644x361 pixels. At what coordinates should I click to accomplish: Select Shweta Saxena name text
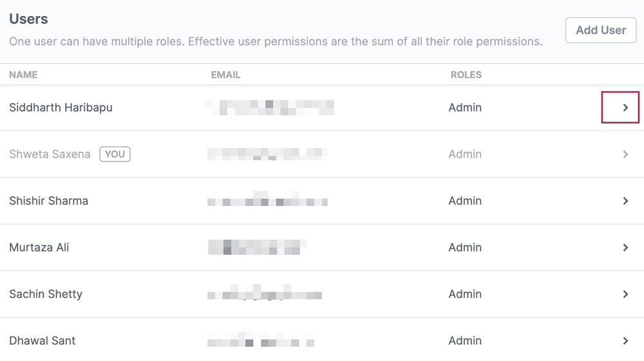(50, 154)
